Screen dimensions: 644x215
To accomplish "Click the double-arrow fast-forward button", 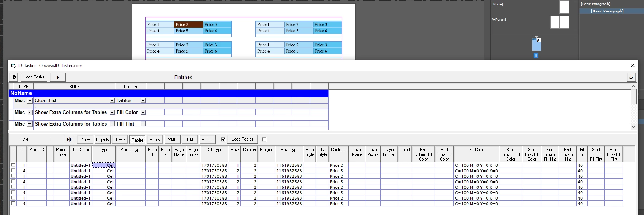I will click(69, 139).
